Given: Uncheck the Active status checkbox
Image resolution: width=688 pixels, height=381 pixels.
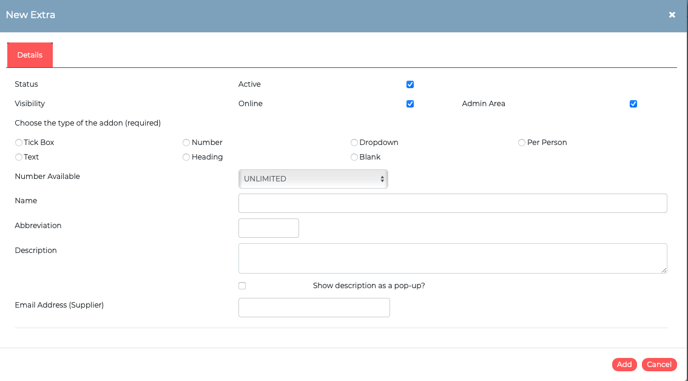Looking at the screenshot, I should (x=410, y=84).
